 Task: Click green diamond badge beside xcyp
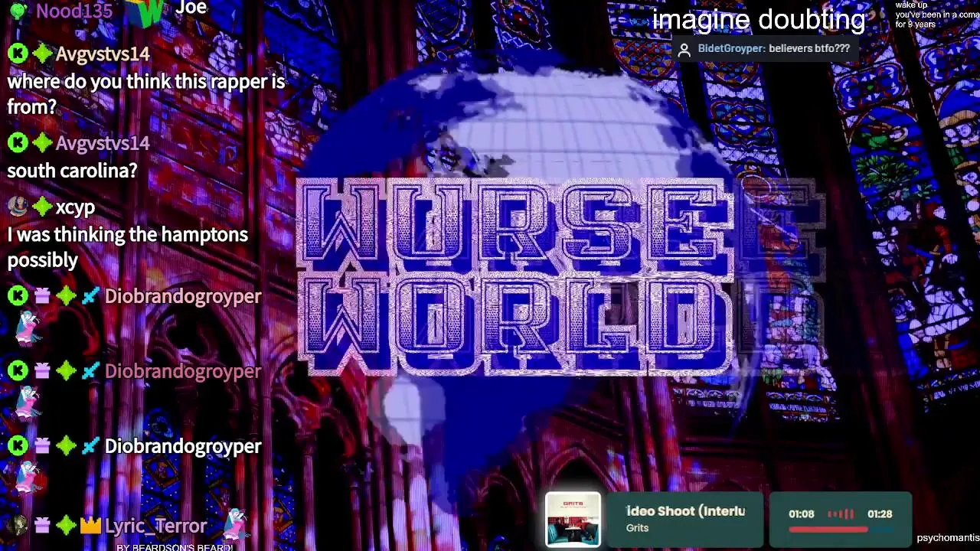pos(42,207)
